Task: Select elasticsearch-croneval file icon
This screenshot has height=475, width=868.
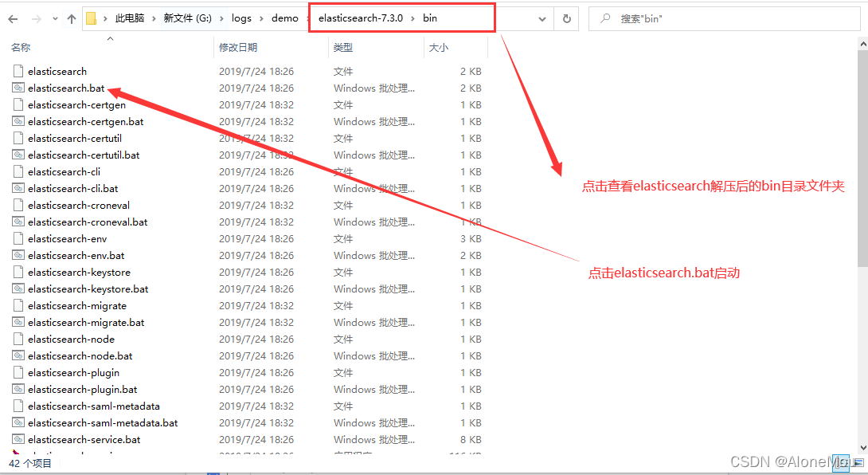Action: 18,205
